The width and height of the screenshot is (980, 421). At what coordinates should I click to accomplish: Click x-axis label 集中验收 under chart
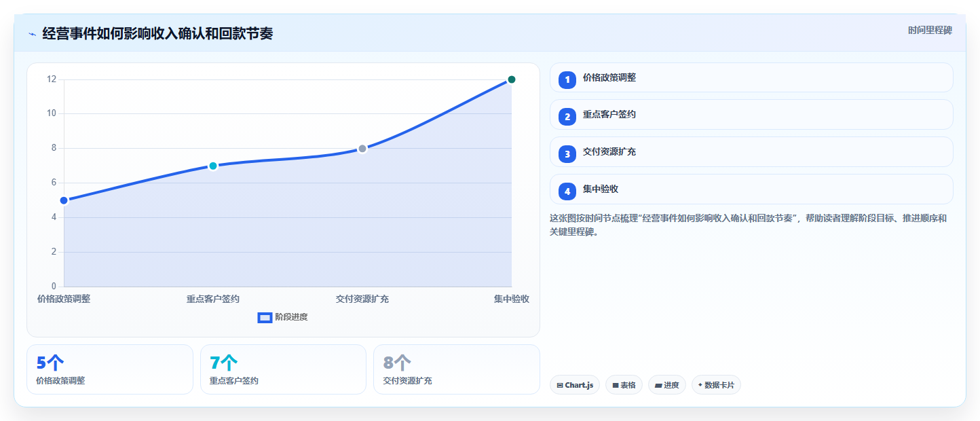[x=512, y=299]
